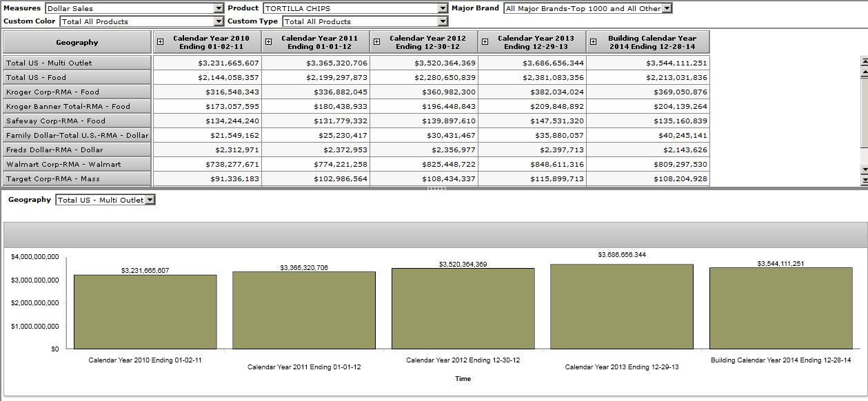Viewport: 868px width, 401px height.
Task: Click the Geography column header
Action: [77, 42]
